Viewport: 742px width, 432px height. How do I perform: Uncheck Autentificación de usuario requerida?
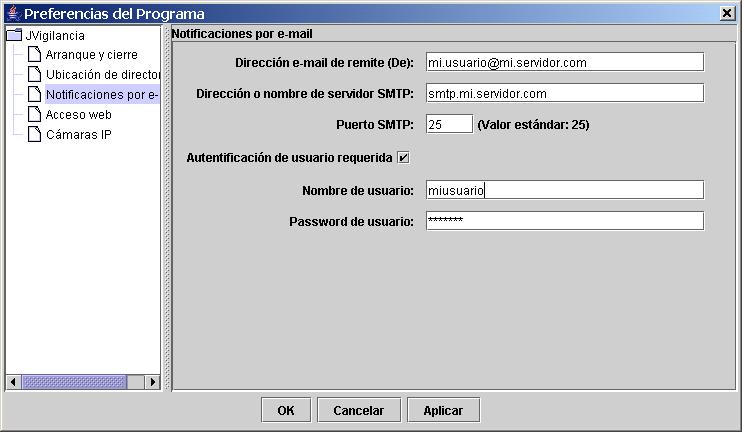click(x=403, y=158)
